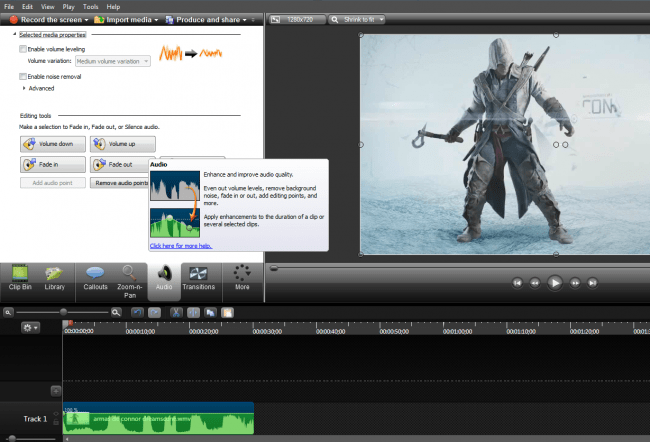Open 'Click here for more help' link
This screenshot has height=442, width=650.
click(x=181, y=246)
